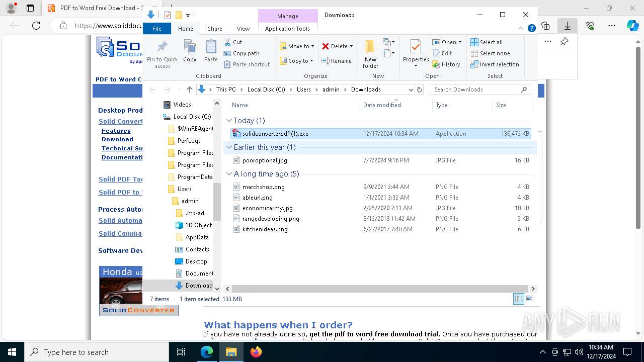Click Solid Automate link on webpage

(120, 220)
